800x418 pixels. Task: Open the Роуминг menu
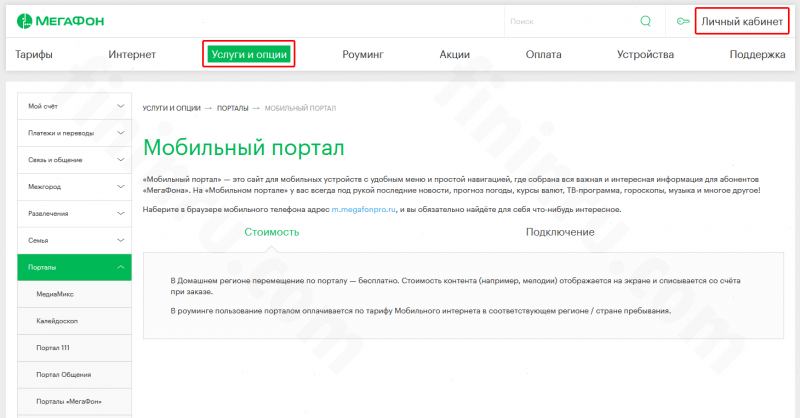click(x=363, y=54)
